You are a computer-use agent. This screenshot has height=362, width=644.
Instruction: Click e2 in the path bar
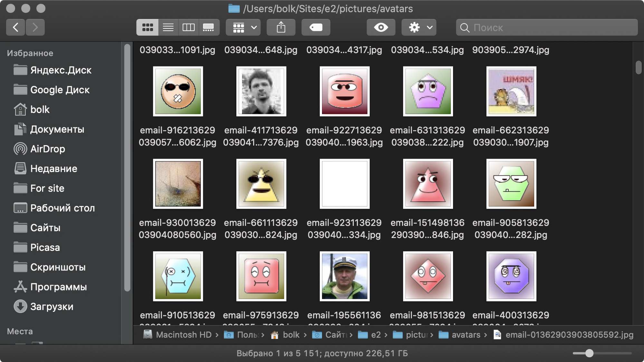click(369, 335)
